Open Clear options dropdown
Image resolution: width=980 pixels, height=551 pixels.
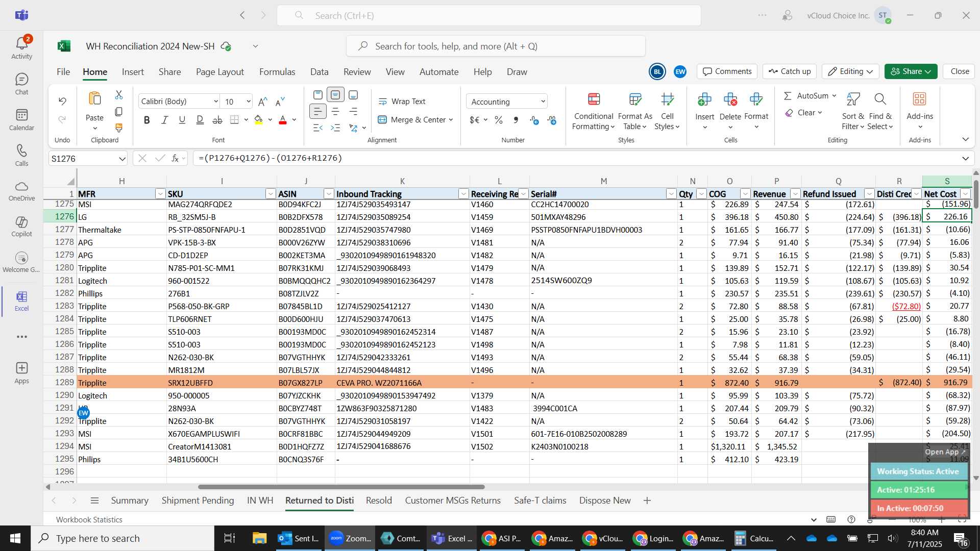click(820, 113)
